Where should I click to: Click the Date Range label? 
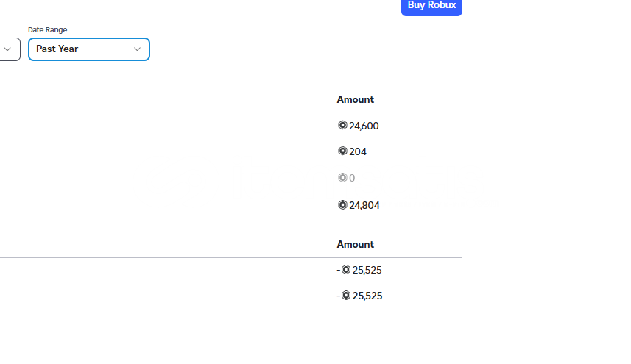[47, 29]
